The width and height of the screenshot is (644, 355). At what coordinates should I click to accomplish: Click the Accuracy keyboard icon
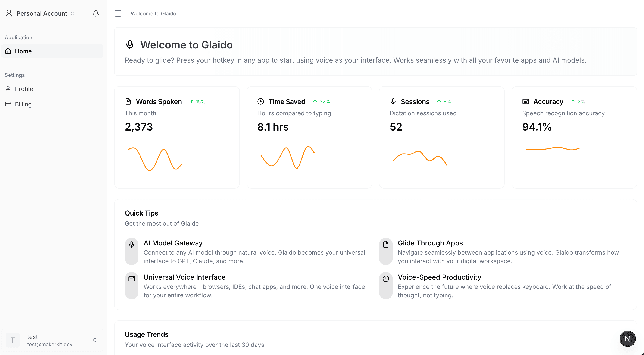pyautogui.click(x=525, y=101)
